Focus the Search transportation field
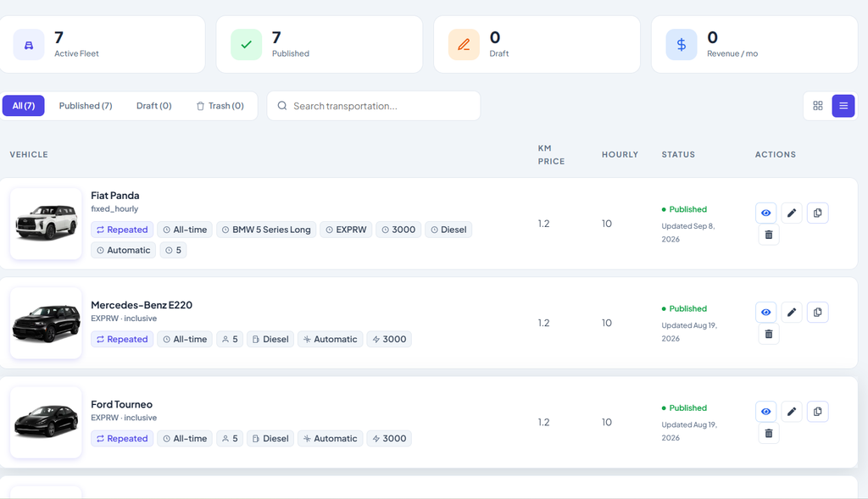The image size is (868, 499). point(374,106)
